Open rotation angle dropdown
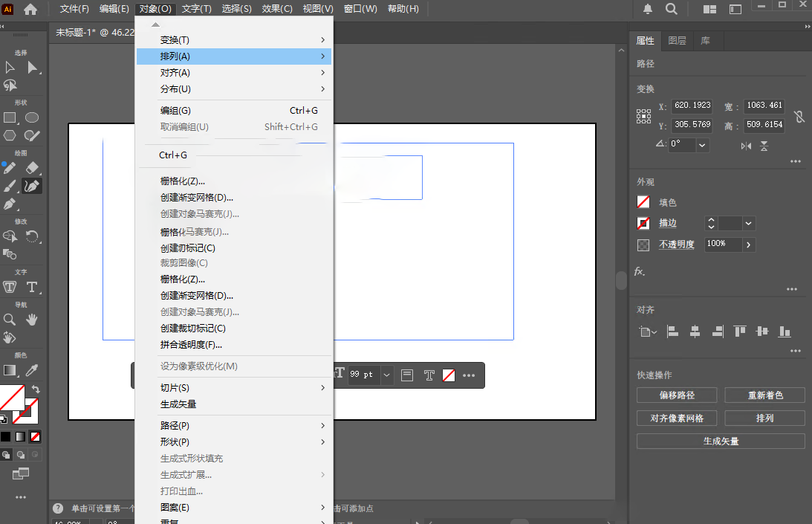The width and height of the screenshot is (812, 524). click(702, 145)
